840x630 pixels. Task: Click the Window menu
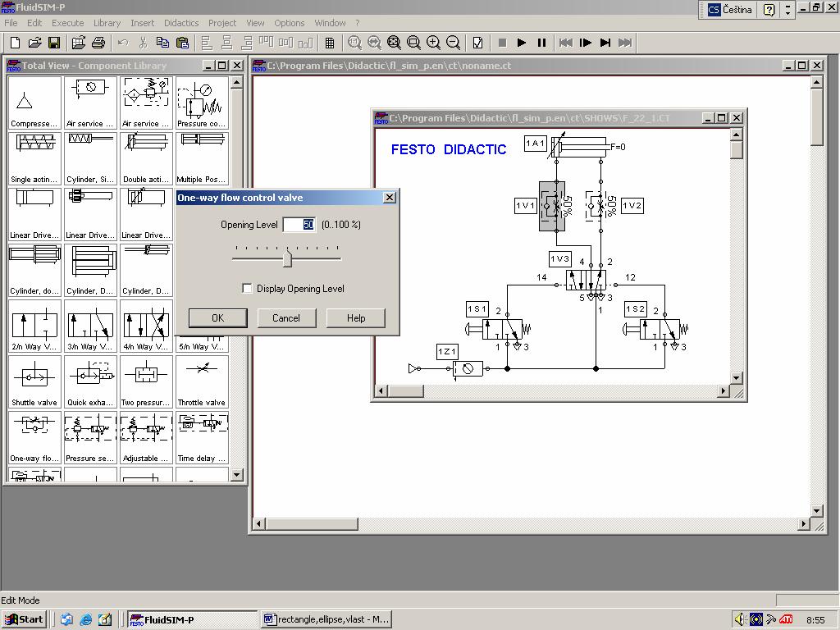click(330, 23)
